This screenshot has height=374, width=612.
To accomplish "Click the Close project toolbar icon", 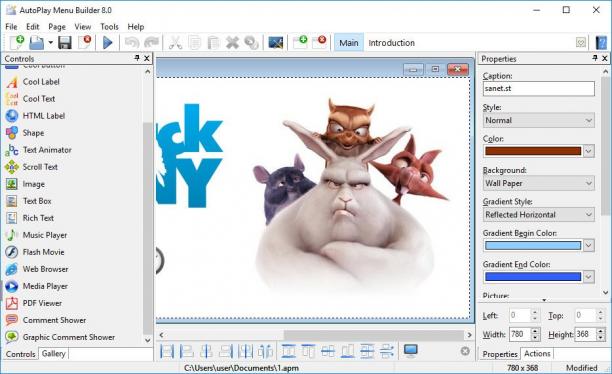I will point(85,42).
